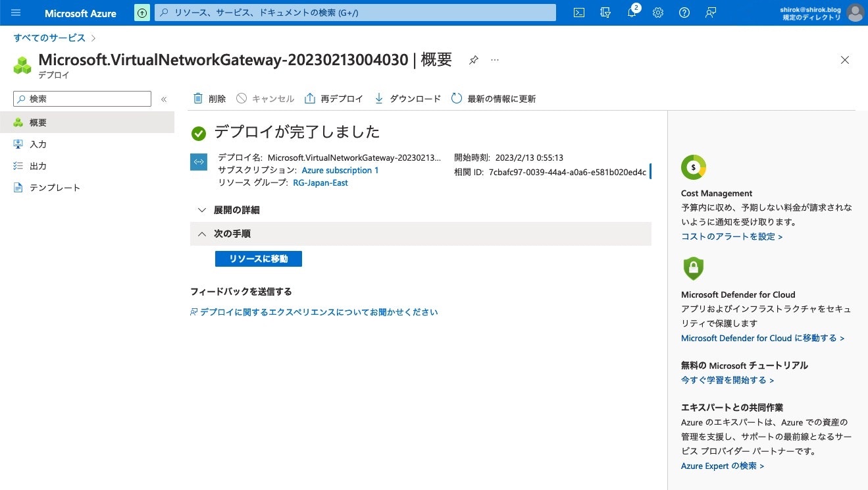The height and width of the screenshot is (490, 868).
Task: Redeploy using 再デプロイ
Action: tap(334, 98)
